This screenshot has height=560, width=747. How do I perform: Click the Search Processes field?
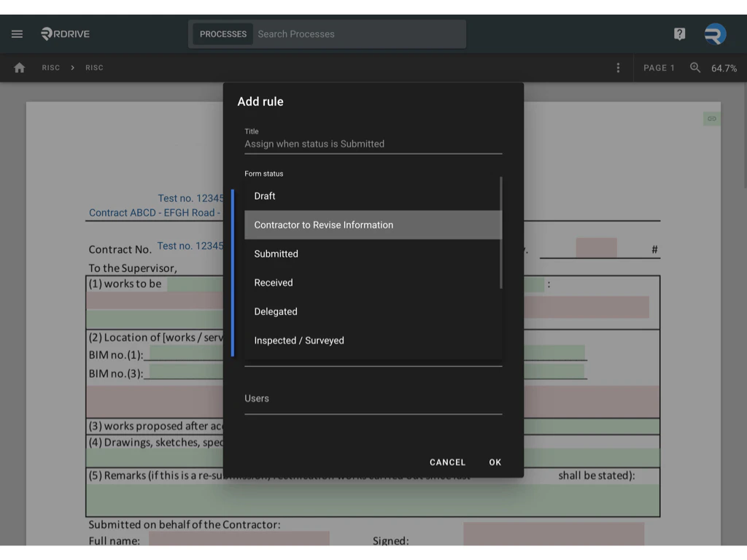pyautogui.click(x=357, y=34)
